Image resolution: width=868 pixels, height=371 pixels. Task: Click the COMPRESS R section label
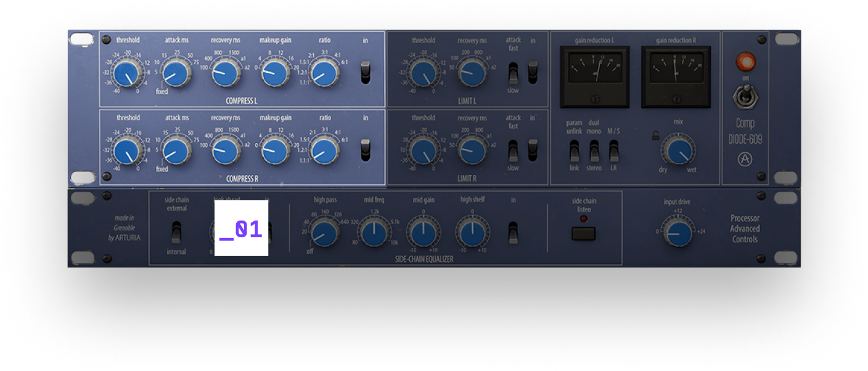[242, 179]
